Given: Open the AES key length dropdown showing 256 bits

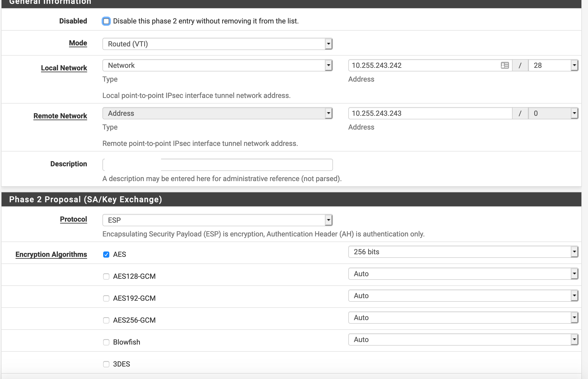Looking at the screenshot, I should [x=463, y=252].
